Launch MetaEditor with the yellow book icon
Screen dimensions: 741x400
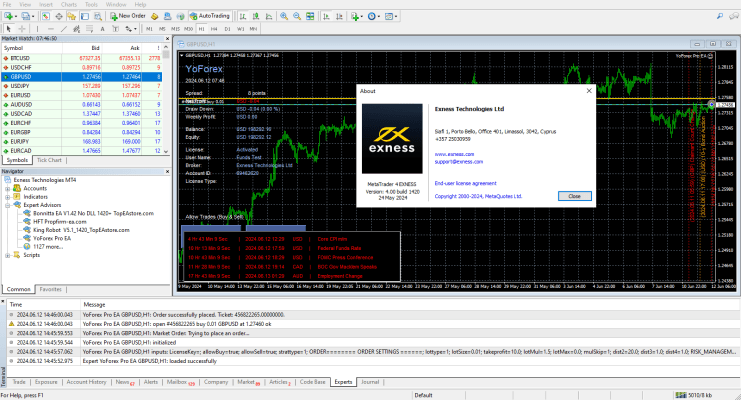point(155,16)
